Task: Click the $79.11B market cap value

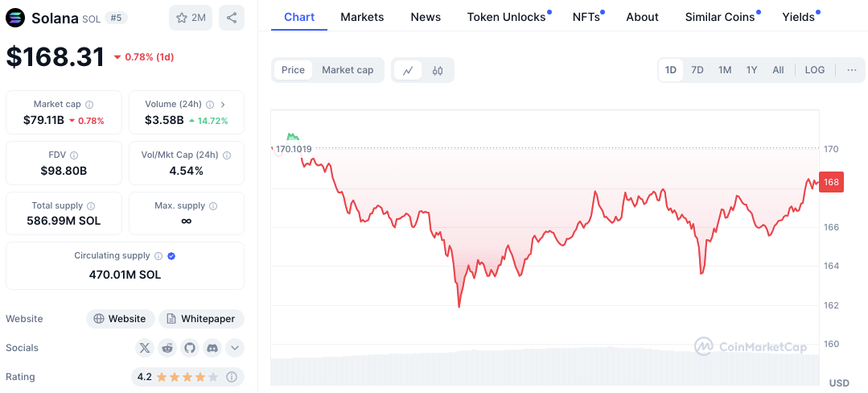Action: pos(43,120)
